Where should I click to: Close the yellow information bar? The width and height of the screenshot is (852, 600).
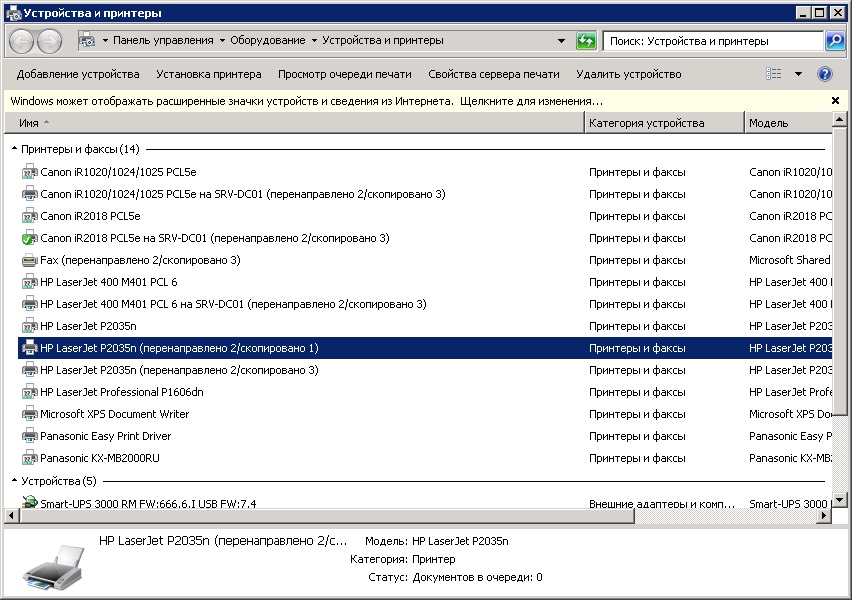click(x=835, y=101)
